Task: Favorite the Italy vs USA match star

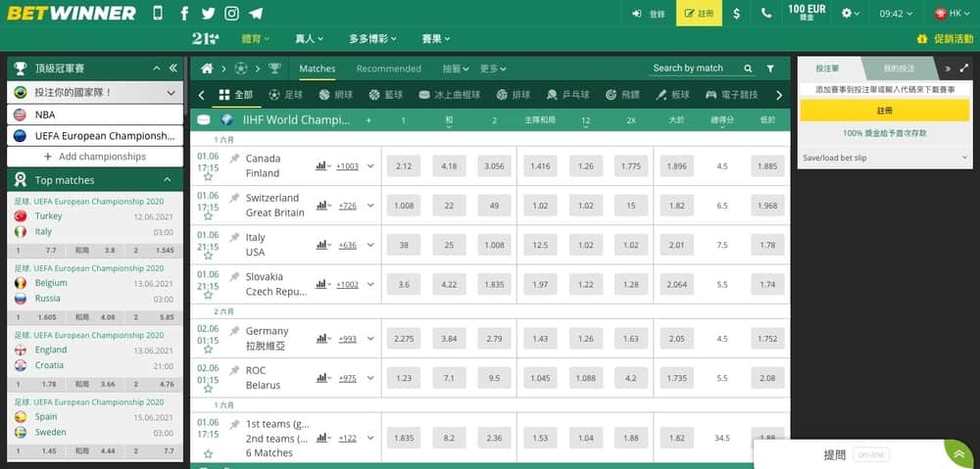Action: (208, 257)
